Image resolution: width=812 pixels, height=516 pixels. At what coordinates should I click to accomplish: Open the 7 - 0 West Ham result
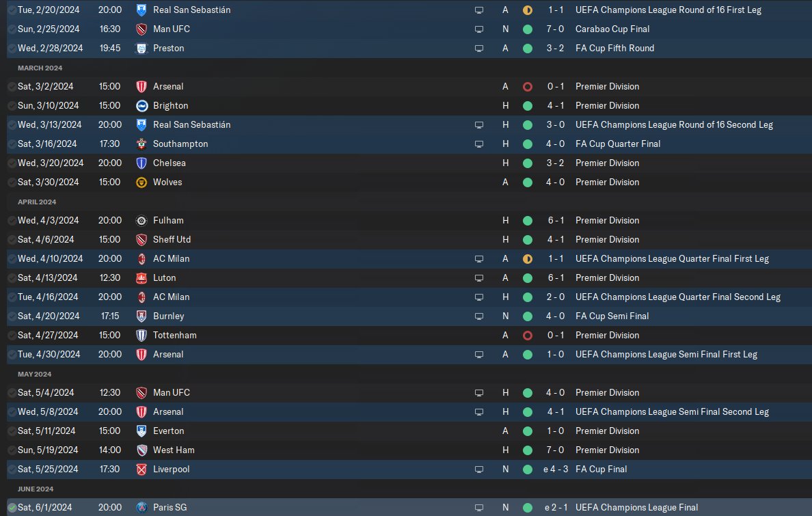(x=555, y=450)
